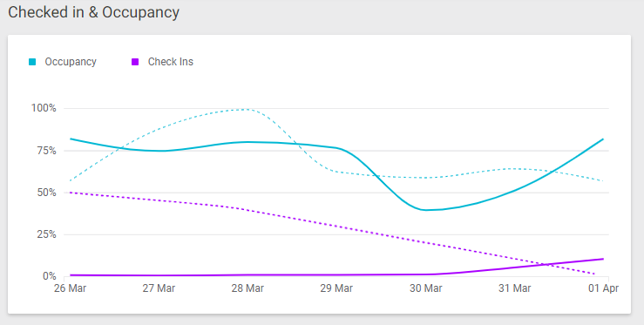Click solid occupancy line endpoint at 01 Apr
Screen dimensions: 644x325
click(603, 139)
